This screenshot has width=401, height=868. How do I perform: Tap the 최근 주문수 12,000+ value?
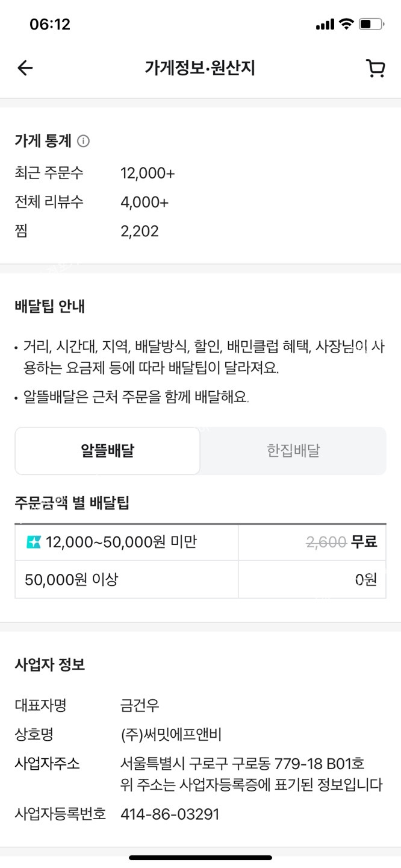(x=148, y=174)
